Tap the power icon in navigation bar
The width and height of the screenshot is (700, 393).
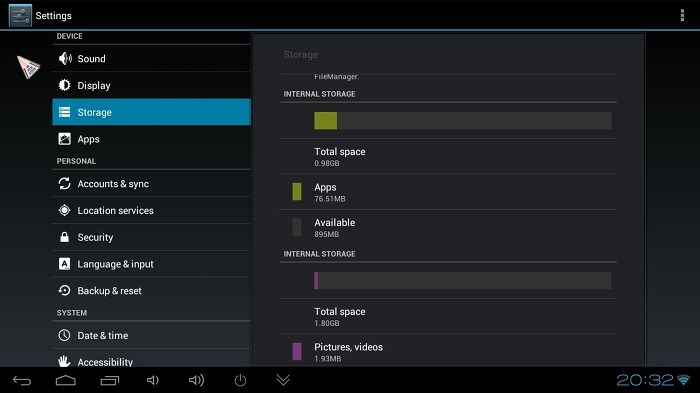240,380
